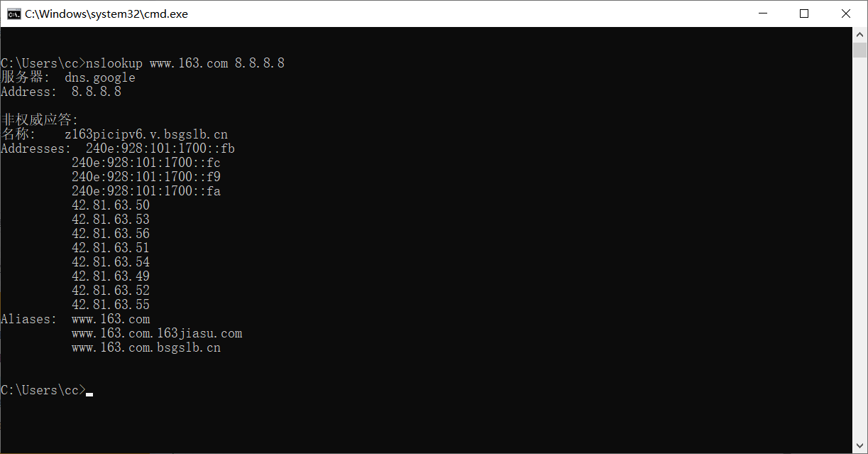Screen dimensions: 868x454
Task: Click the scrollbar down arrow
Action: pyautogui.click(x=859, y=446)
